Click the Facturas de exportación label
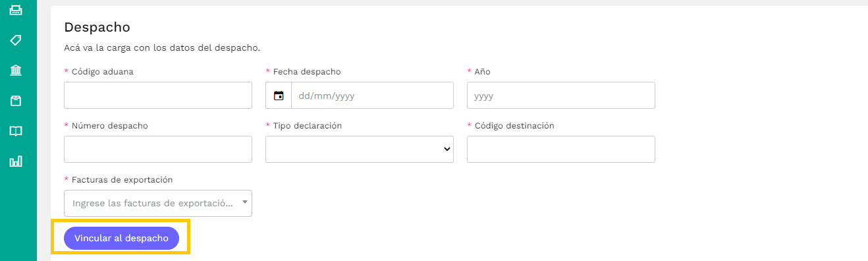The height and width of the screenshot is (261, 868). (x=122, y=179)
